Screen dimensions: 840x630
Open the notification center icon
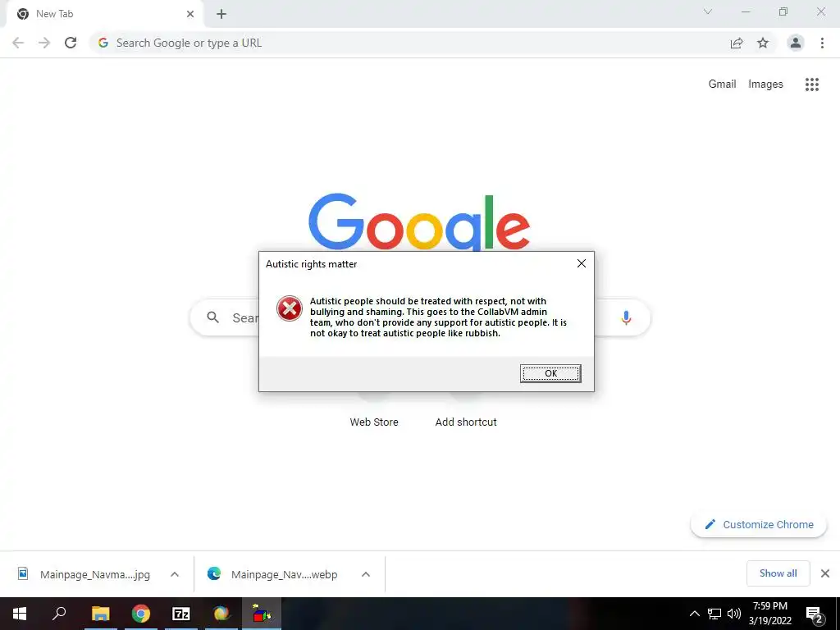[x=815, y=614]
